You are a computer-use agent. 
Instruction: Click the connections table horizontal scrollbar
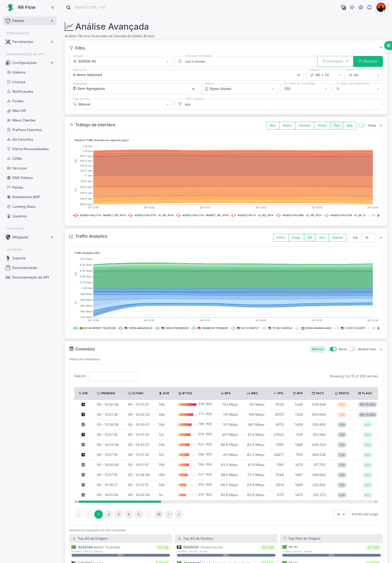pyautogui.click(x=120, y=502)
